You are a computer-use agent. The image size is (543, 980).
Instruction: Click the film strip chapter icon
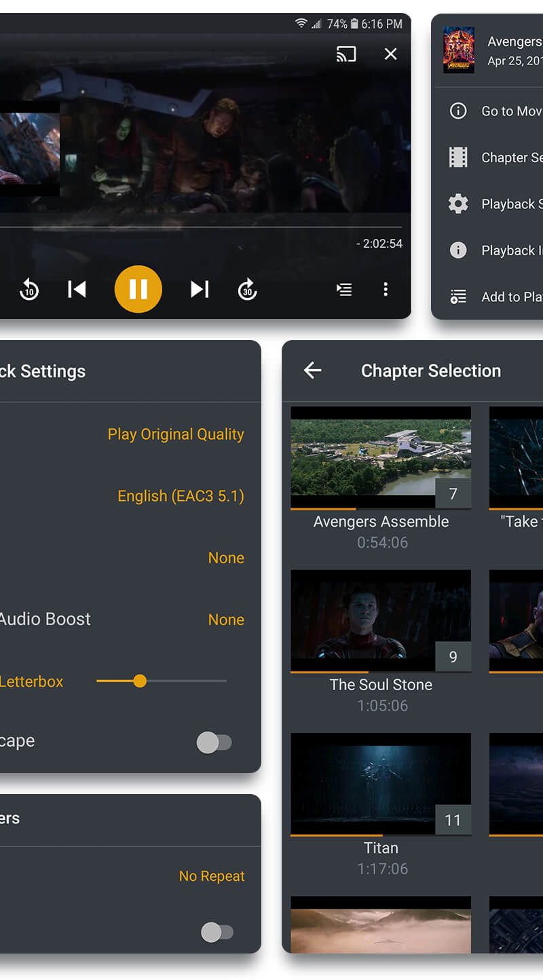(458, 157)
